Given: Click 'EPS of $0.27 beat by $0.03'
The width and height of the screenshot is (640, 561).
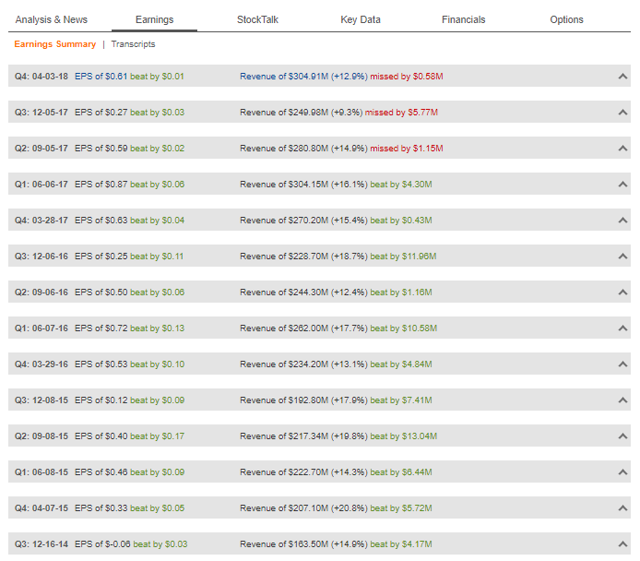Looking at the screenshot, I should 129,112.
